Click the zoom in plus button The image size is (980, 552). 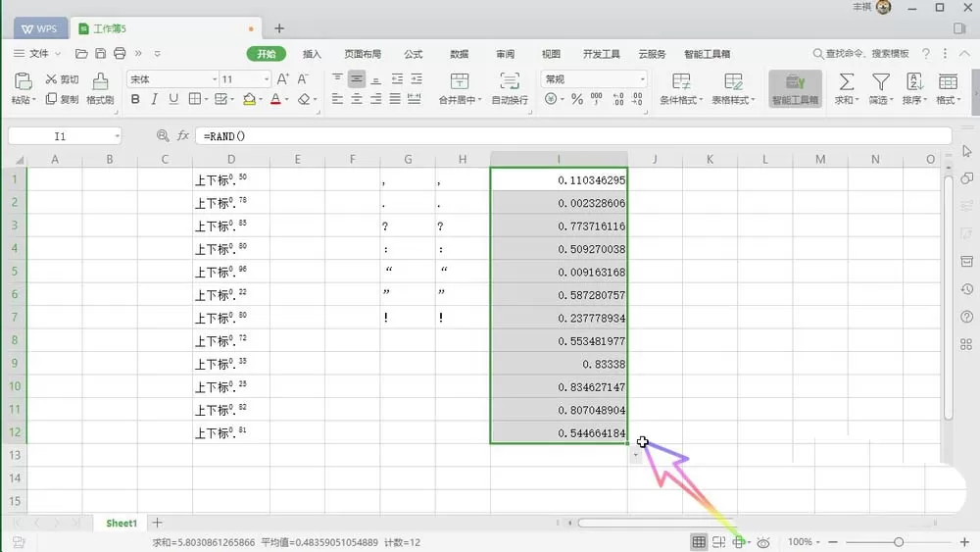click(x=964, y=542)
